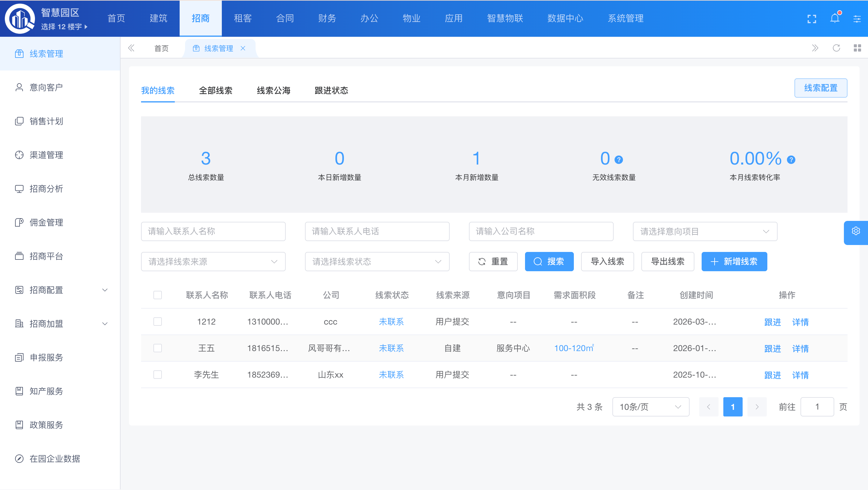This screenshot has width=868, height=490.
Task: Click the 新增线索 button
Action: tap(734, 262)
